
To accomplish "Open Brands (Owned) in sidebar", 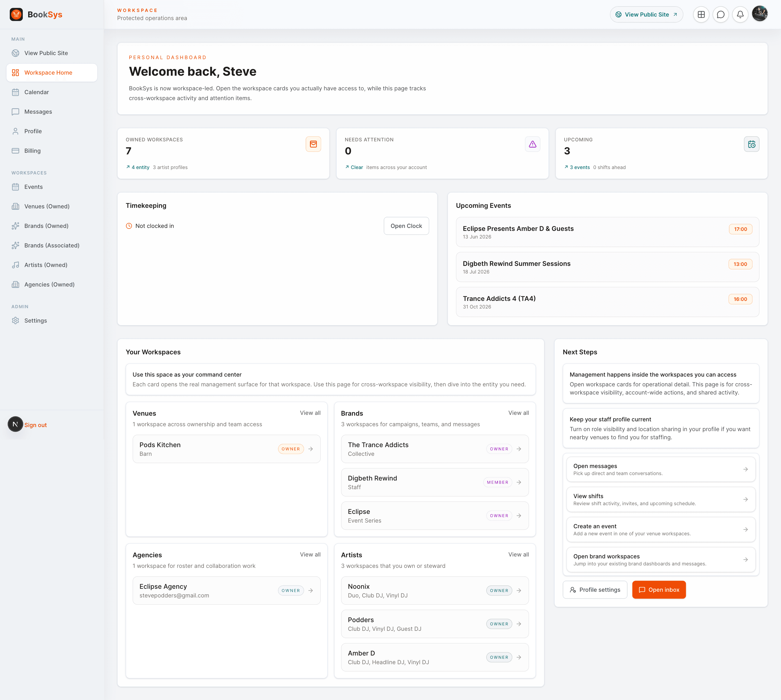I will click(52, 226).
